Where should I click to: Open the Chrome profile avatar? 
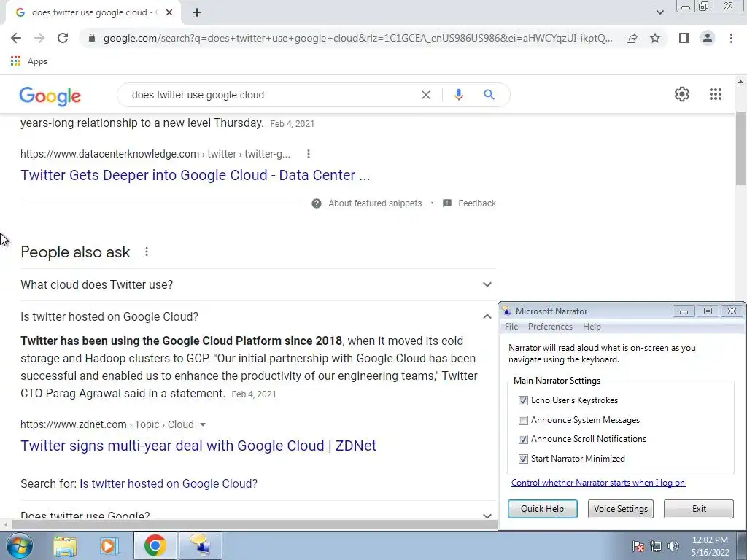tap(708, 38)
